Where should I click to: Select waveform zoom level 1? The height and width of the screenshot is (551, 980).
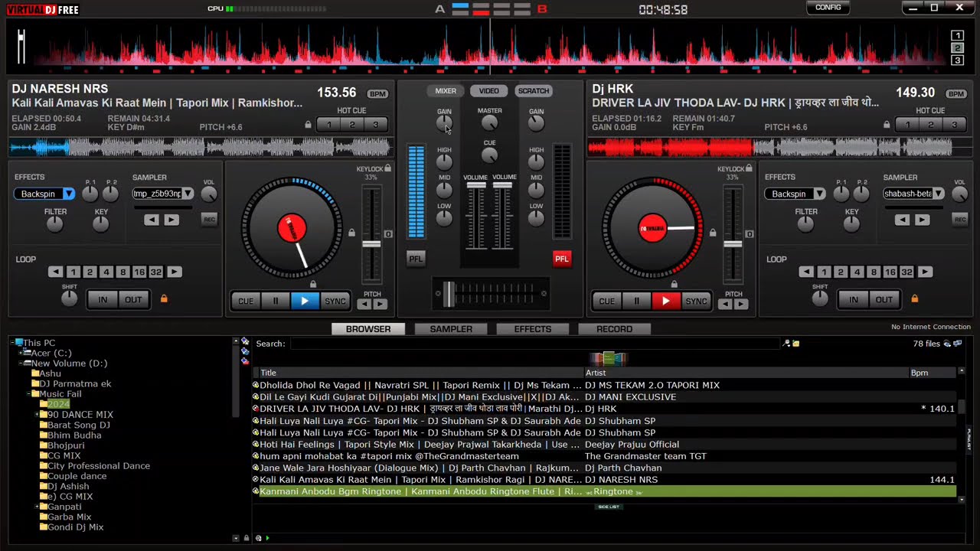pyautogui.click(x=957, y=35)
